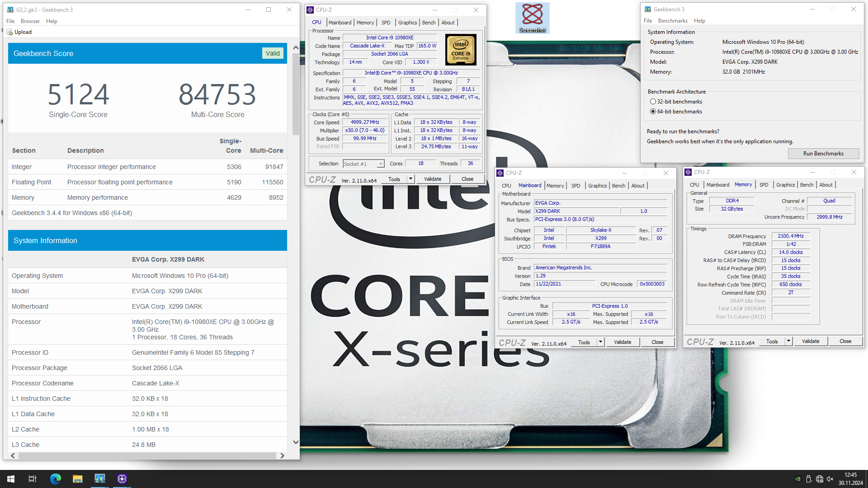Click the Multiplier x50.0 value field
868x488 pixels.
click(x=365, y=131)
